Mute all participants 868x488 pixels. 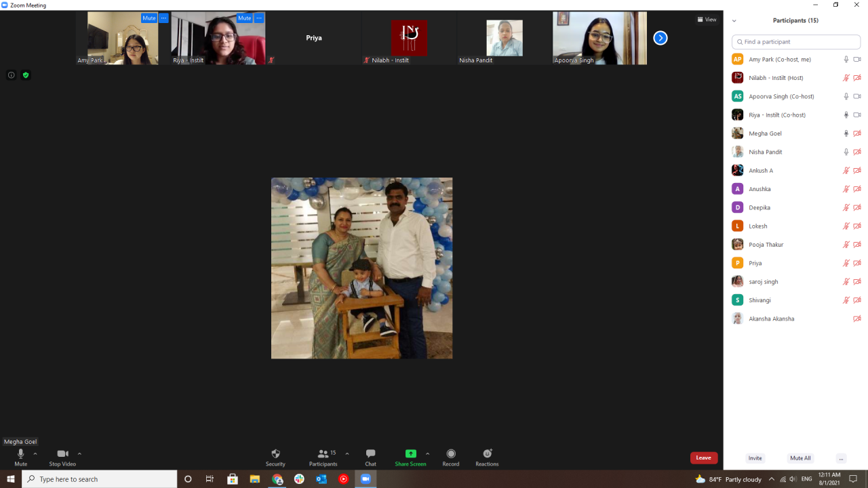[800, 458]
